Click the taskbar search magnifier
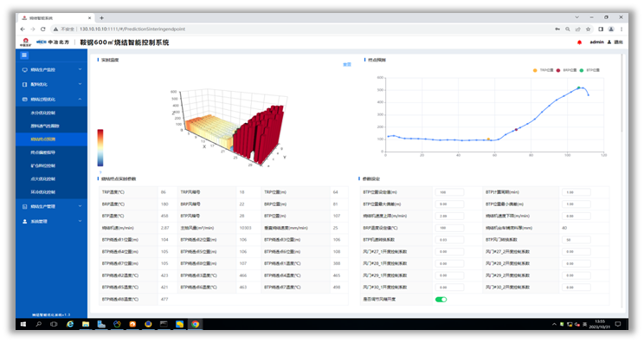Screen dimensions: 644x343 pos(39,324)
